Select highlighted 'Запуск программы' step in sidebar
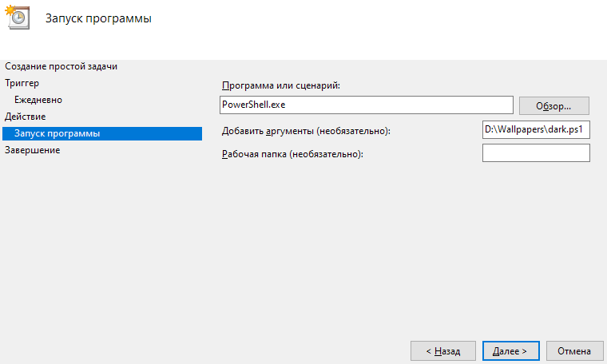The image size is (607, 364). [58, 133]
